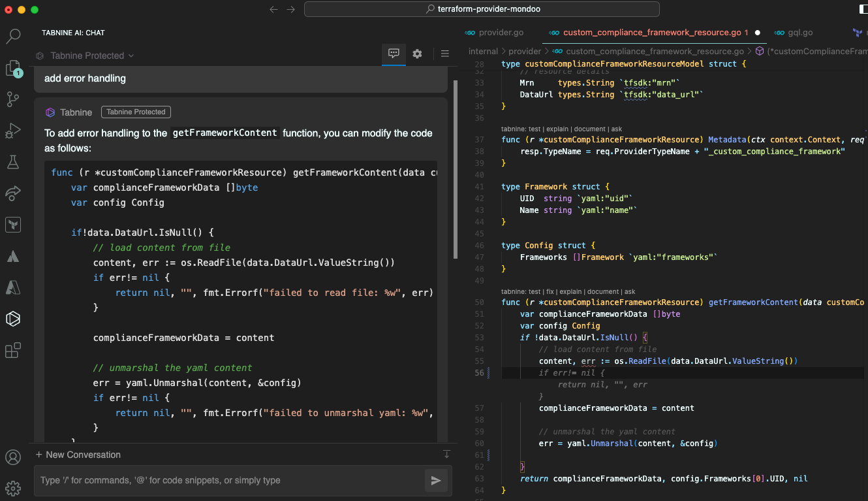Click the Tabnine name in the chat response header
The height and width of the screenshot is (501, 868).
pos(76,112)
